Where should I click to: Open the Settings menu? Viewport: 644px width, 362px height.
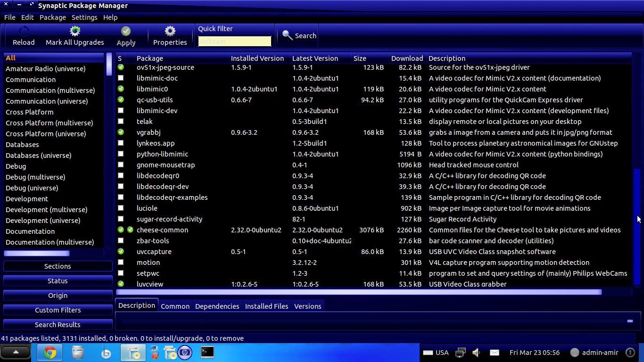point(84,17)
